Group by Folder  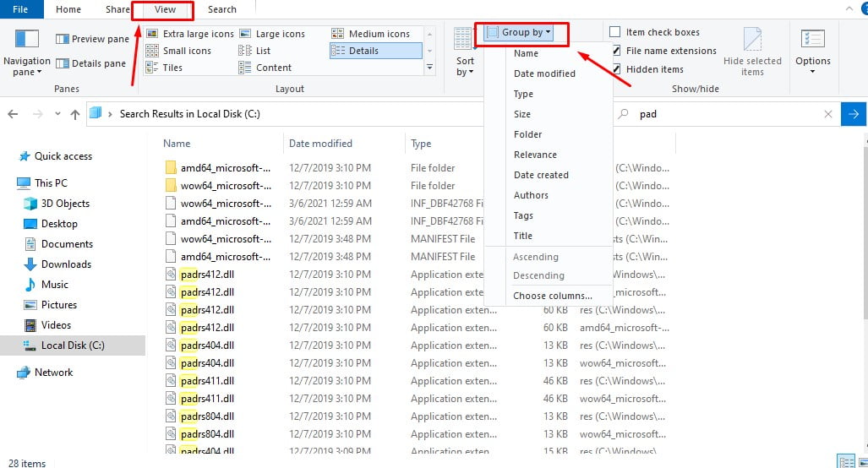pyautogui.click(x=527, y=134)
